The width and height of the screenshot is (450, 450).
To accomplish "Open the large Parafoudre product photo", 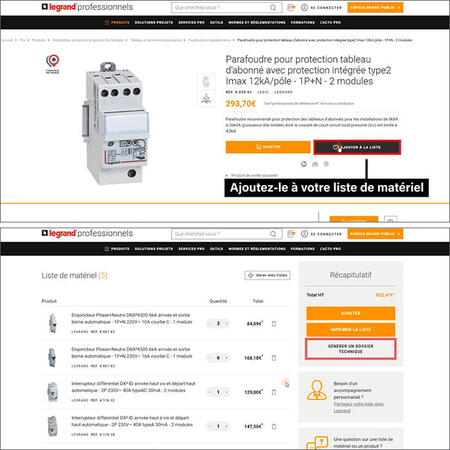I will click(x=115, y=123).
